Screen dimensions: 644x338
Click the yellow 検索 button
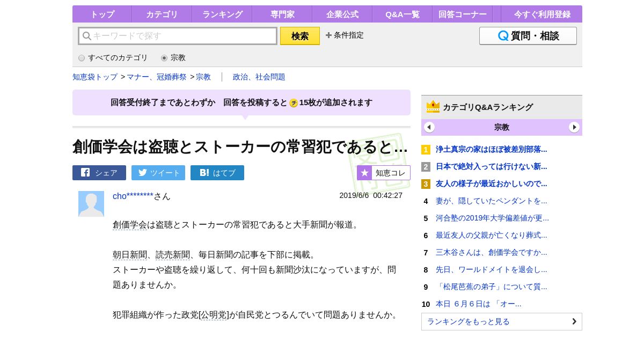[x=300, y=36]
